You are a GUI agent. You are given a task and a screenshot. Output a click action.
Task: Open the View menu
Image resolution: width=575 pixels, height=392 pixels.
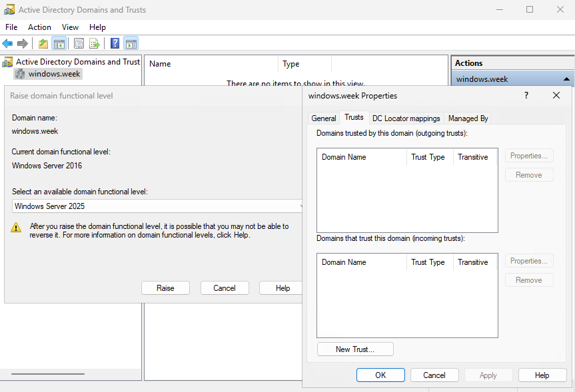(x=70, y=27)
